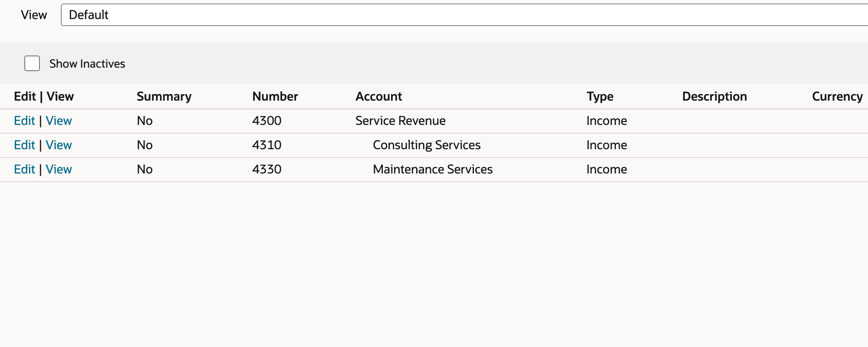View the Consulting Services account
Image resolution: width=868 pixels, height=347 pixels.
coord(59,145)
